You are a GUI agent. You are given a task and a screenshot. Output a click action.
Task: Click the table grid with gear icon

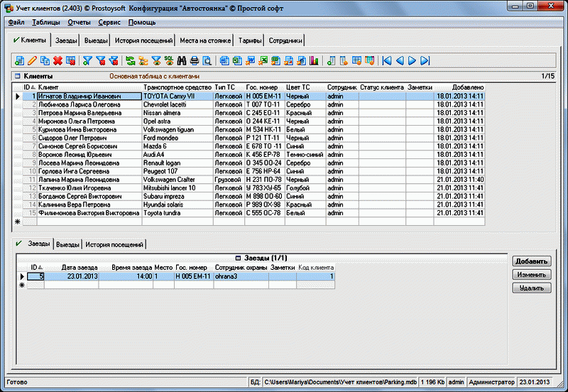[356, 60]
